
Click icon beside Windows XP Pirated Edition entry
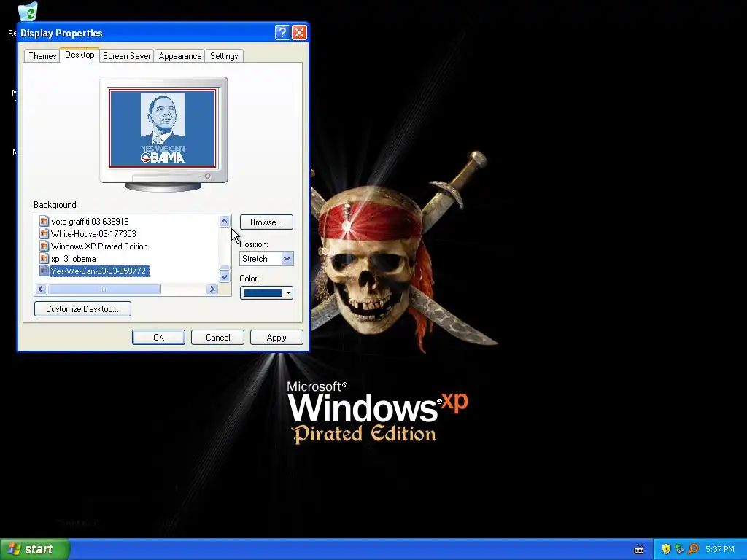tap(44, 246)
